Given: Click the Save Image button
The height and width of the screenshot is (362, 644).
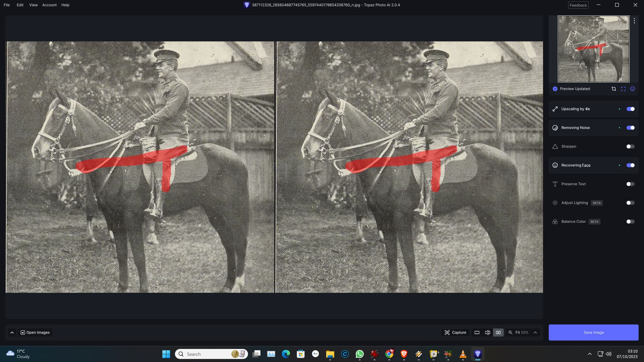Looking at the screenshot, I should [593, 333].
